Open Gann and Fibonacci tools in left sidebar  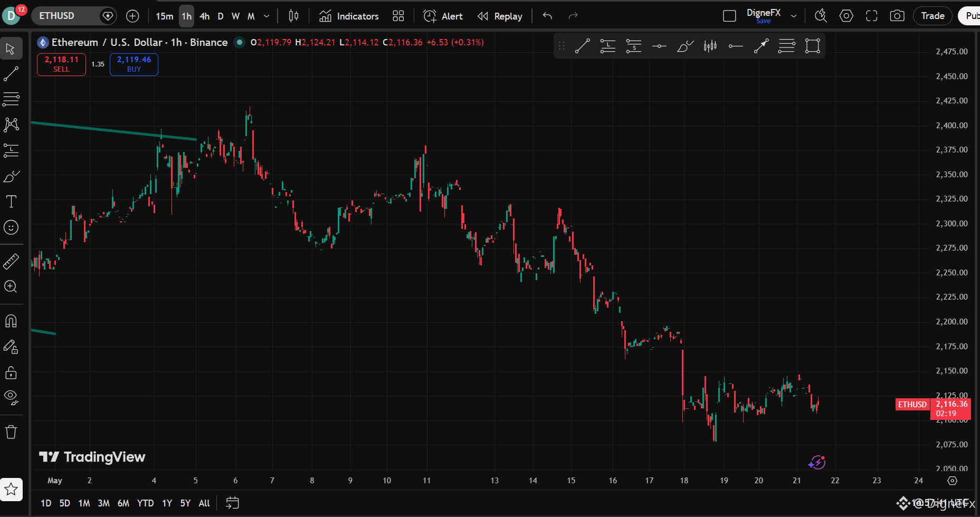click(11, 99)
